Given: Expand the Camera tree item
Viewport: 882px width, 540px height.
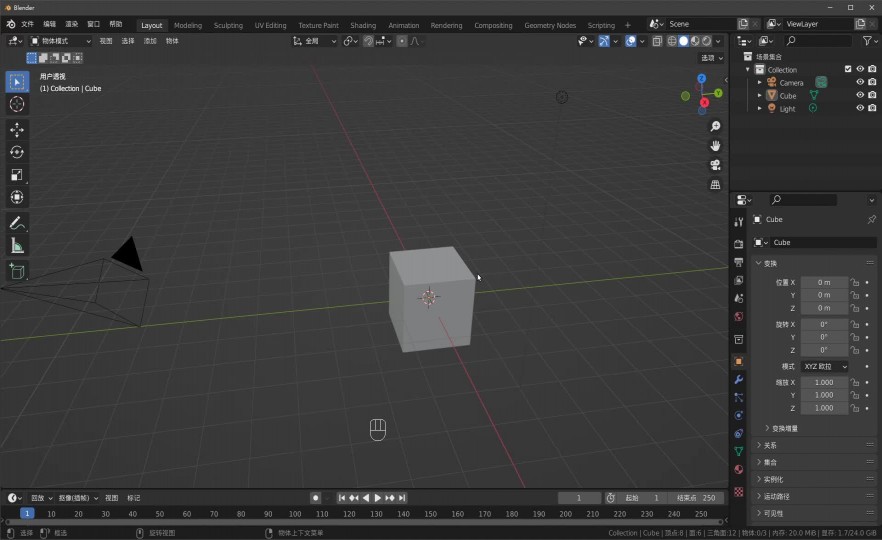Looking at the screenshot, I should pos(759,83).
